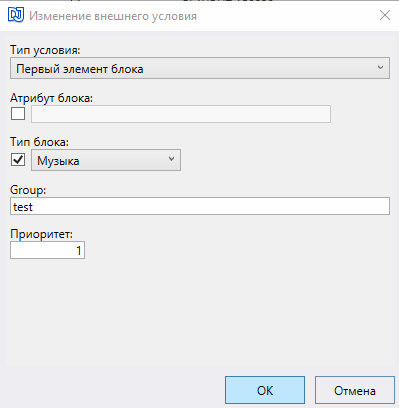Enable the Атрибут блока checkbox

(x=18, y=114)
